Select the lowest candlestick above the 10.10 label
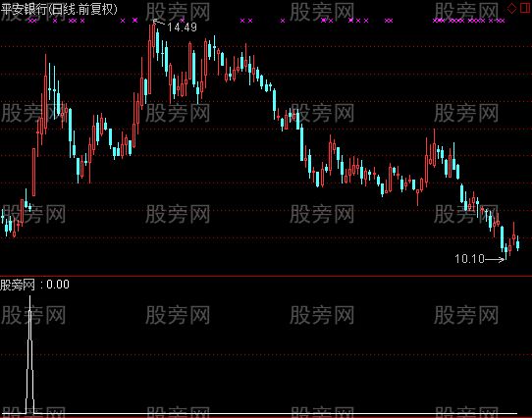 click(505, 252)
